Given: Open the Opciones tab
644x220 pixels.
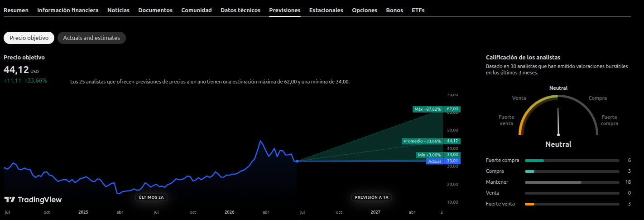Looking at the screenshot, I should coord(365,10).
